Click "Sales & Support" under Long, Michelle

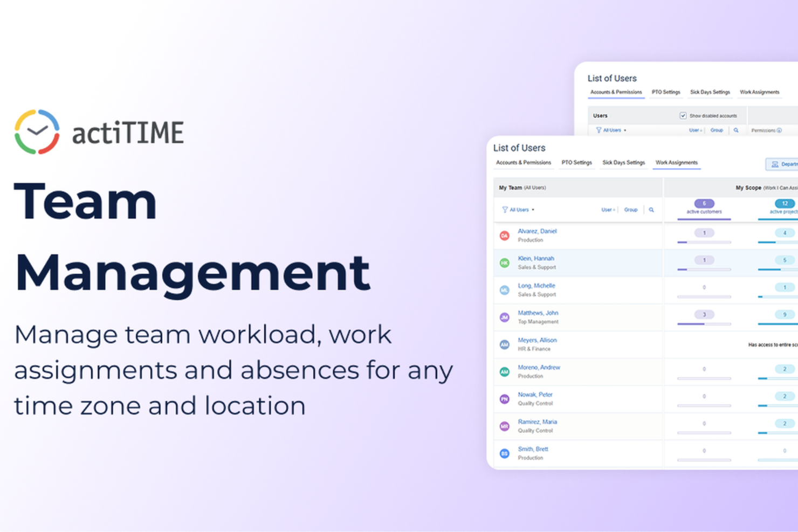pos(537,295)
